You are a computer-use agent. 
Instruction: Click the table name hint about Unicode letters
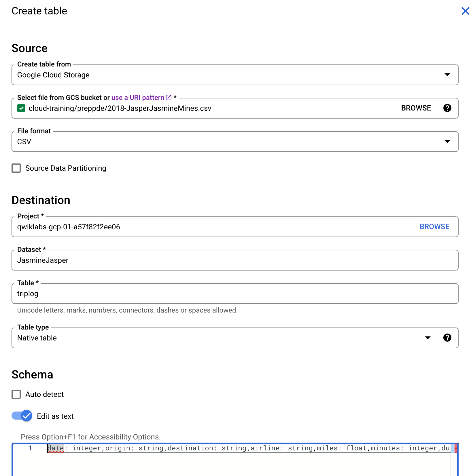(x=127, y=310)
